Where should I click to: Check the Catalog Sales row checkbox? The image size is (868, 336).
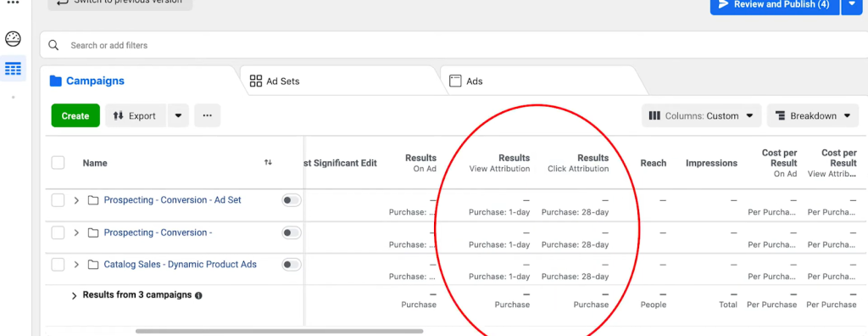(x=58, y=265)
